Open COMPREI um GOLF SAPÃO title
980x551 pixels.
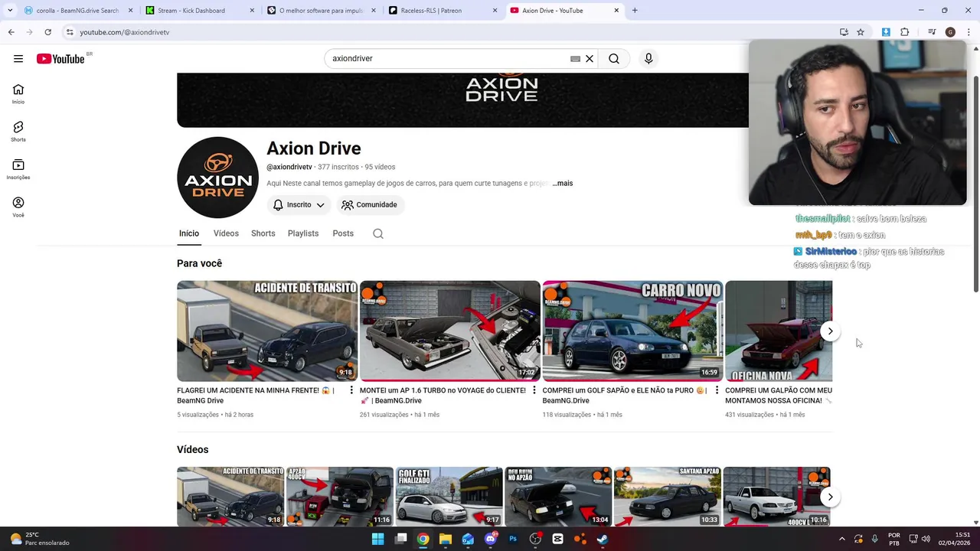coord(623,396)
